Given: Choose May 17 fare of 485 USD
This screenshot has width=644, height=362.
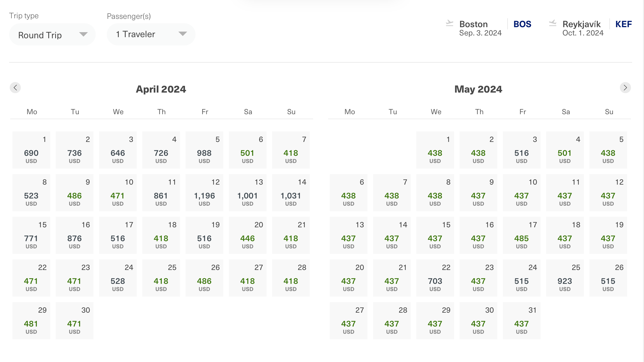Looking at the screenshot, I should coord(521,235).
